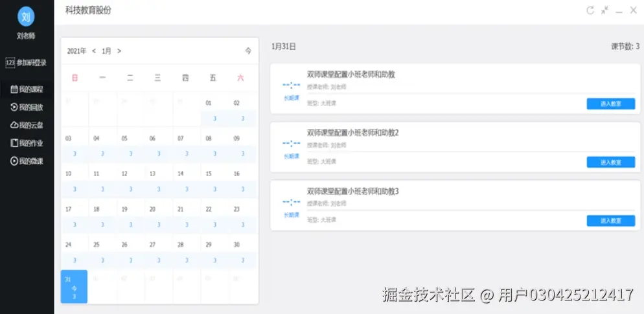
Task: Select calendar date 30
Action: coord(243,252)
